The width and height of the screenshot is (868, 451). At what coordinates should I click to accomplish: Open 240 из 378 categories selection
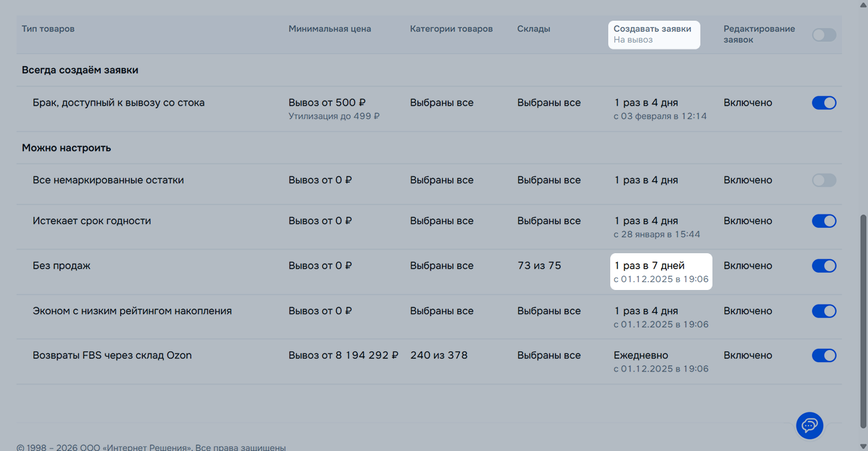coord(439,355)
